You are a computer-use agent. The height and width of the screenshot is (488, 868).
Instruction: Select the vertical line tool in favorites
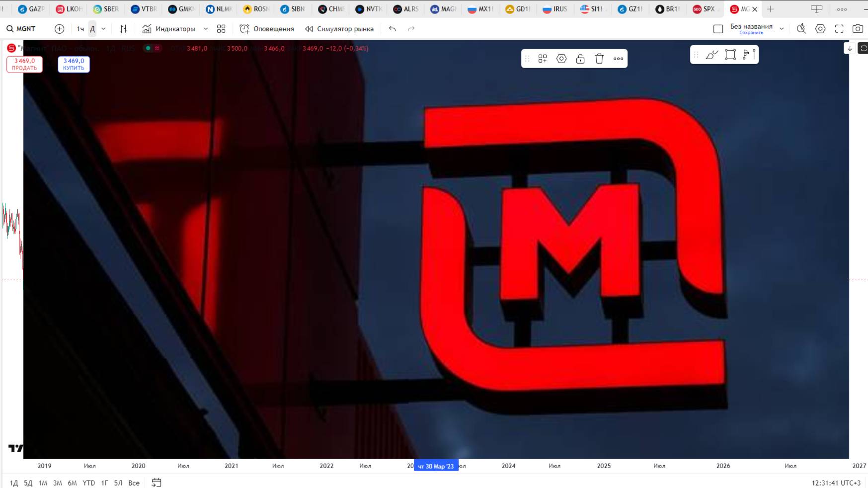click(x=754, y=55)
